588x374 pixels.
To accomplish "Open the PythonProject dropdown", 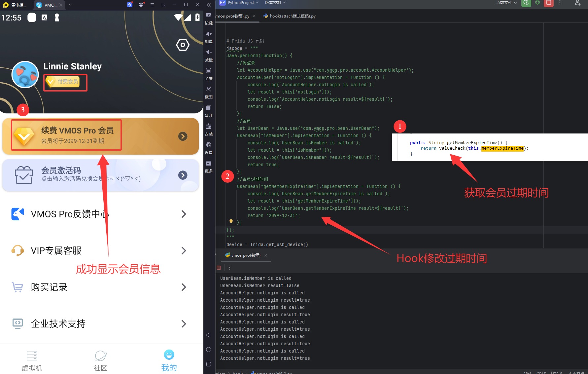I will tap(243, 3).
